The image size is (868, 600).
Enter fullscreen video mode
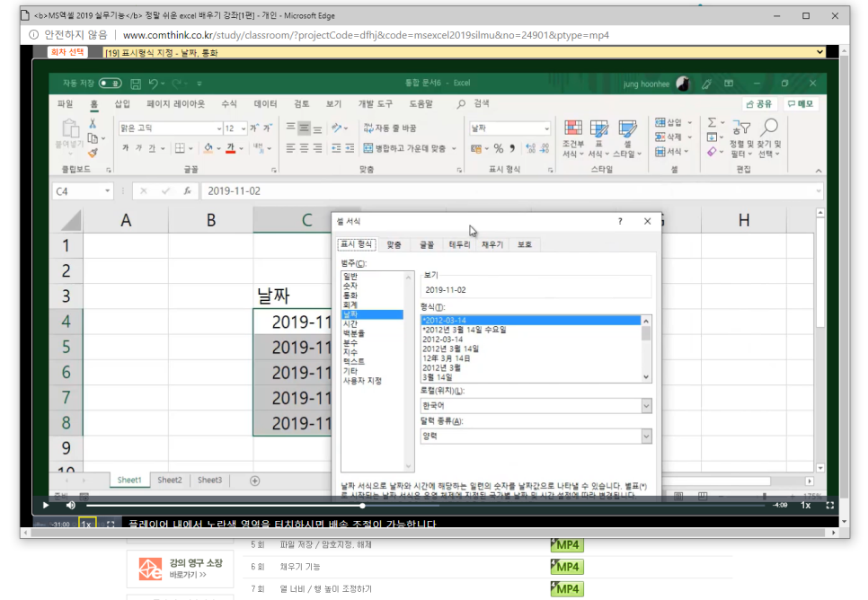pos(829,505)
